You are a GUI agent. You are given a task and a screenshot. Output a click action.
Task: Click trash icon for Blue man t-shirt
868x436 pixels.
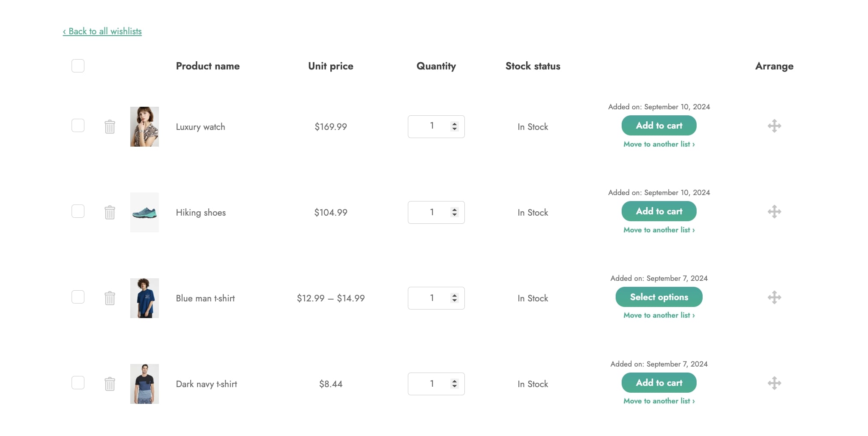tap(110, 298)
